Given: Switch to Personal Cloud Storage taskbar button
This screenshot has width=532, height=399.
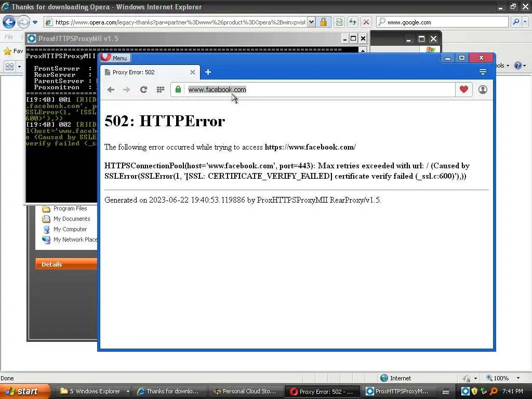Looking at the screenshot, I should 245,391.
